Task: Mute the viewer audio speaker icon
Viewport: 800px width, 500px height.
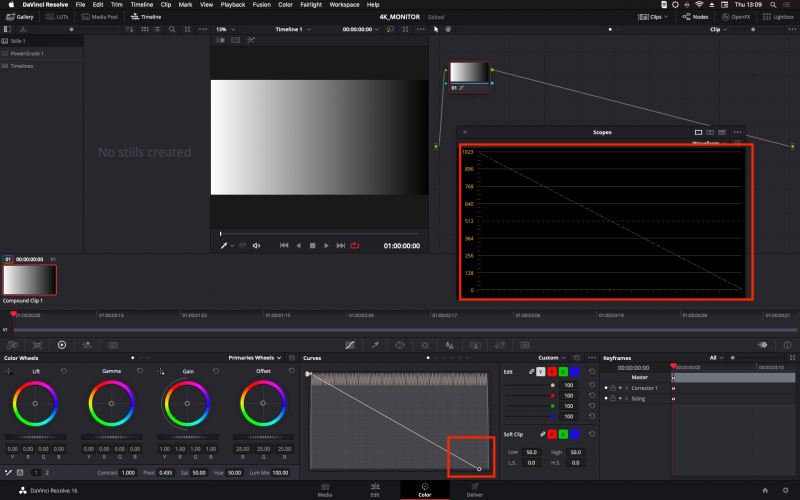Action: click(256, 245)
